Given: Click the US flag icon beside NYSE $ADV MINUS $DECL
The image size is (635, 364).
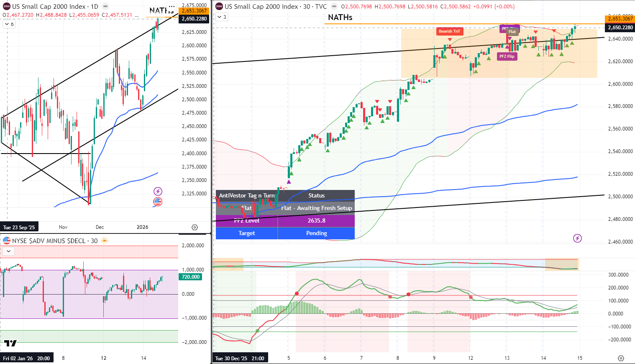Looking at the screenshot, I should click(x=7, y=241).
